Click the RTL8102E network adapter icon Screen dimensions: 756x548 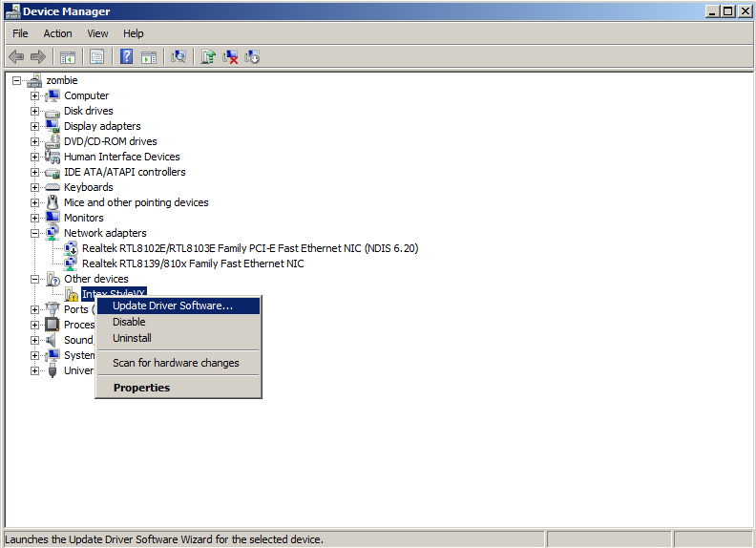[x=71, y=248]
